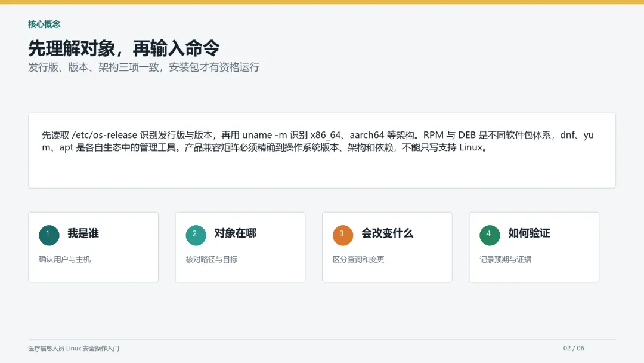Click the 确认用户与主机 caption

[x=65, y=259]
